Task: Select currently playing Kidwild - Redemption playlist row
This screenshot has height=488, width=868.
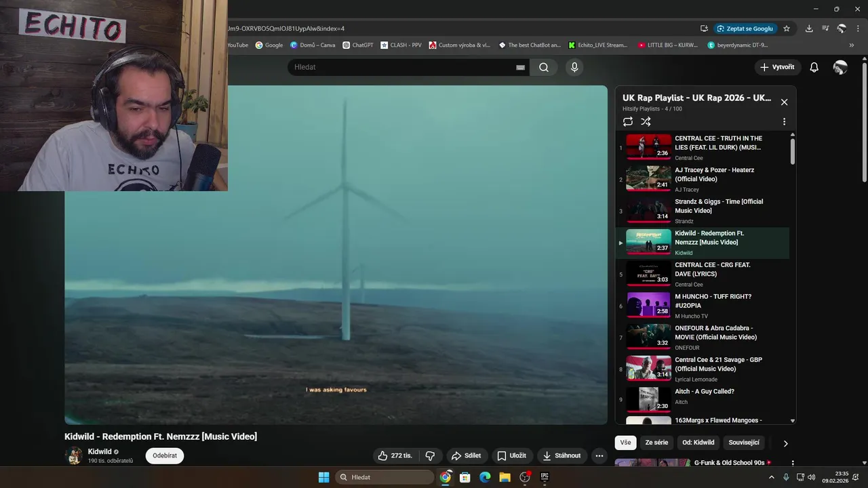Action: pos(702,243)
